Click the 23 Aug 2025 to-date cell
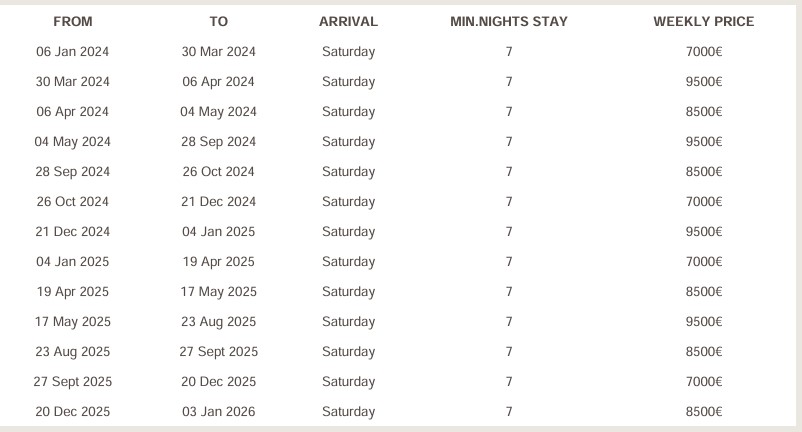The image size is (802, 432). [218, 322]
